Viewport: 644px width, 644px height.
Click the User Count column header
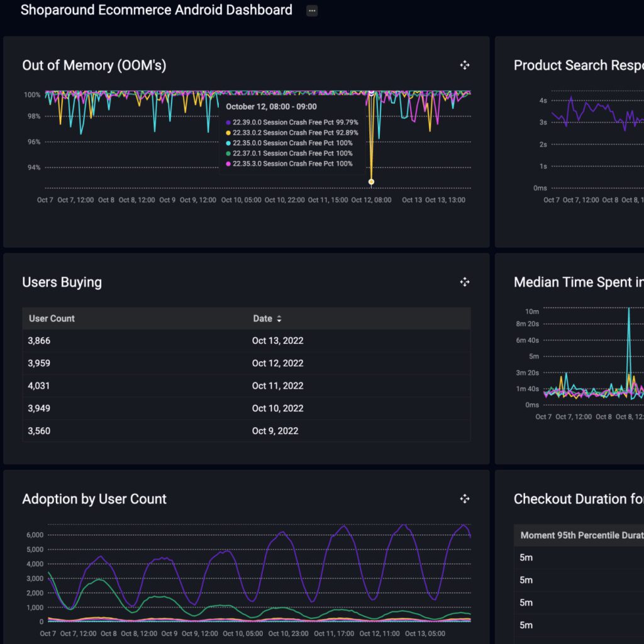point(51,319)
